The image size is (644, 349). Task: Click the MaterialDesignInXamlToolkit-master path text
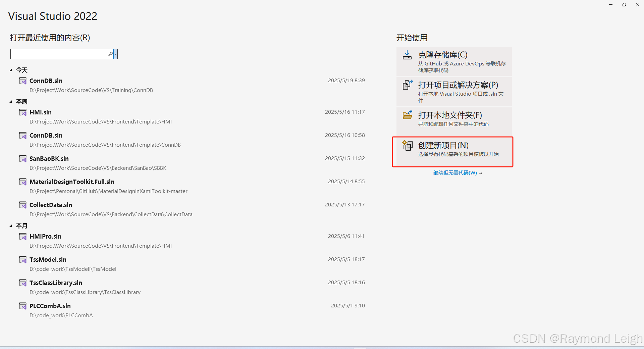108,191
